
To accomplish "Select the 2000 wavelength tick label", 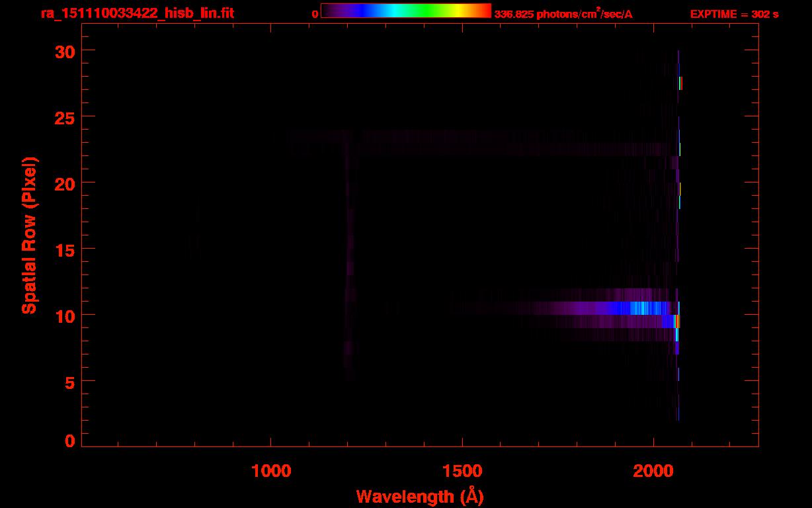I will click(653, 471).
